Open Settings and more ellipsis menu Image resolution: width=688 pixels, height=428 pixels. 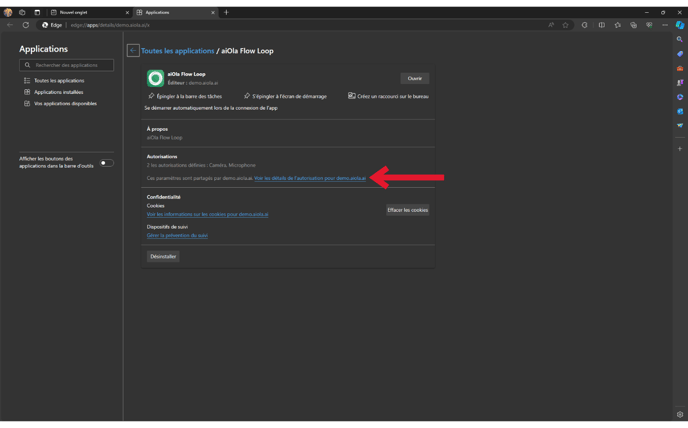click(x=665, y=25)
